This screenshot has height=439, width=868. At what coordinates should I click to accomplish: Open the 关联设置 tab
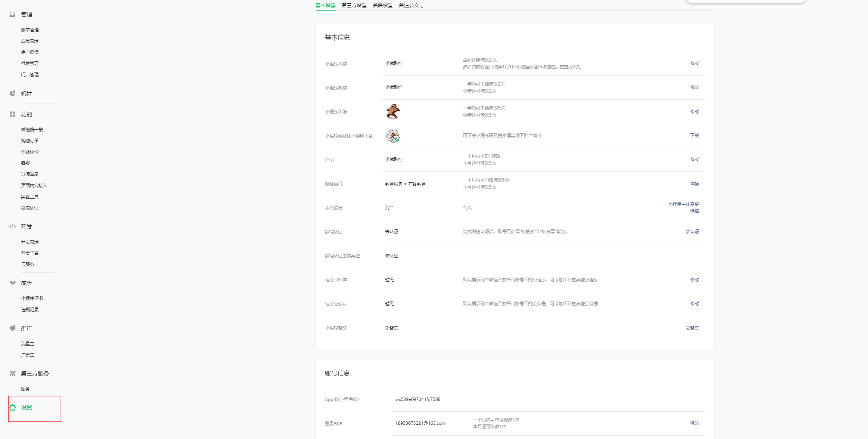tap(383, 5)
